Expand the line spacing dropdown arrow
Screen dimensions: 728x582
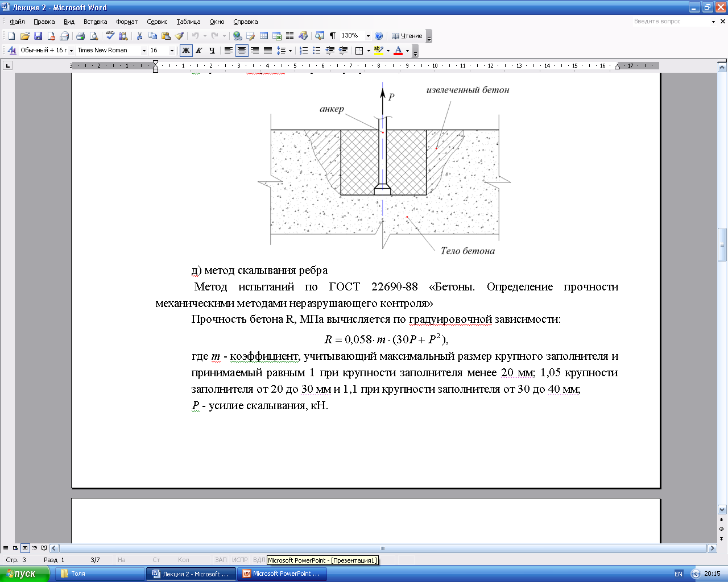coord(290,51)
